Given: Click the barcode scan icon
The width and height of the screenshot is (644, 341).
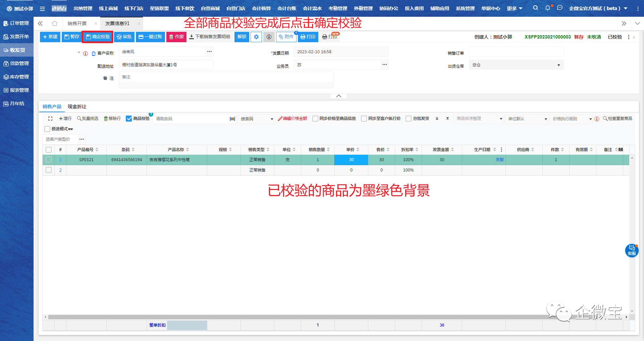Looking at the screenshot, I should click(x=232, y=119).
